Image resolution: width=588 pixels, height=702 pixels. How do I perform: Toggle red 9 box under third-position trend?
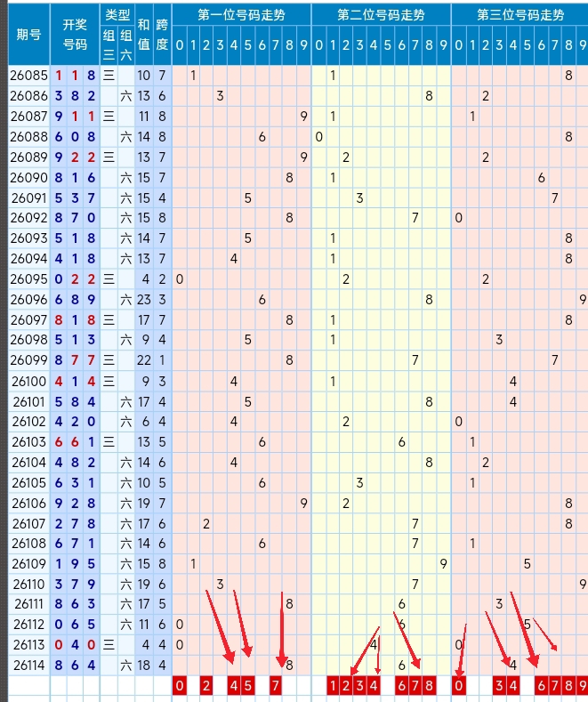pos(582,685)
